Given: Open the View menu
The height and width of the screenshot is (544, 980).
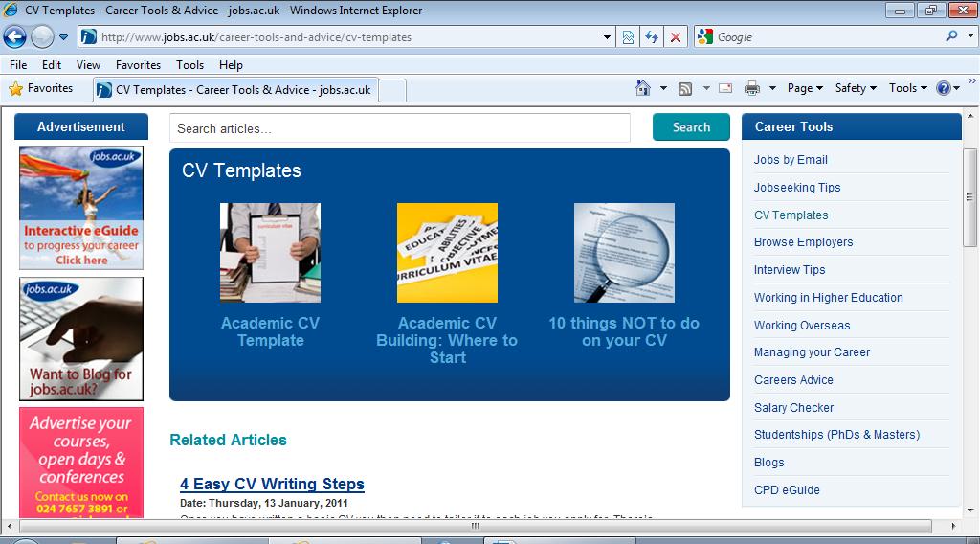Looking at the screenshot, I should (88, 65).
